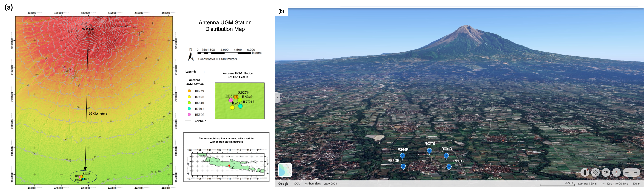Click the orange R0279 legend dot
Screen dimensions: 644x194
pyautogui.click(x=189, y=91)
